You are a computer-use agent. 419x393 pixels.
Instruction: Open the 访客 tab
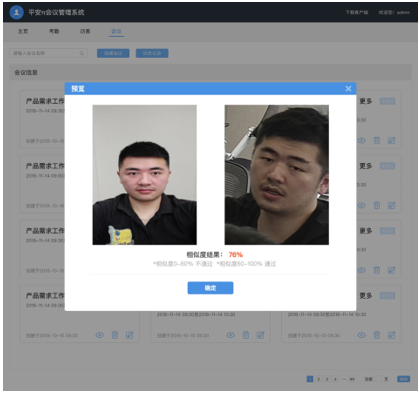85,31
